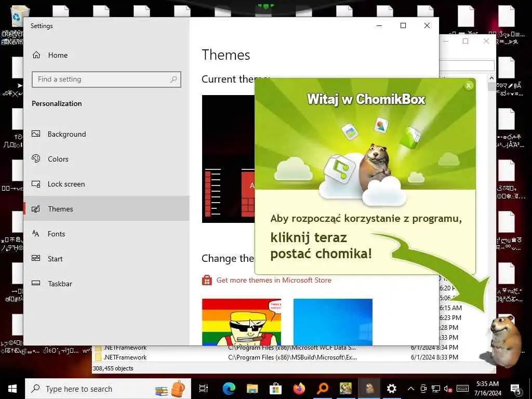Viewport: 532px width, 399px height.
Task: Launch Microsoft Edge from the taskbar
Action: click(x=229, y=389)
